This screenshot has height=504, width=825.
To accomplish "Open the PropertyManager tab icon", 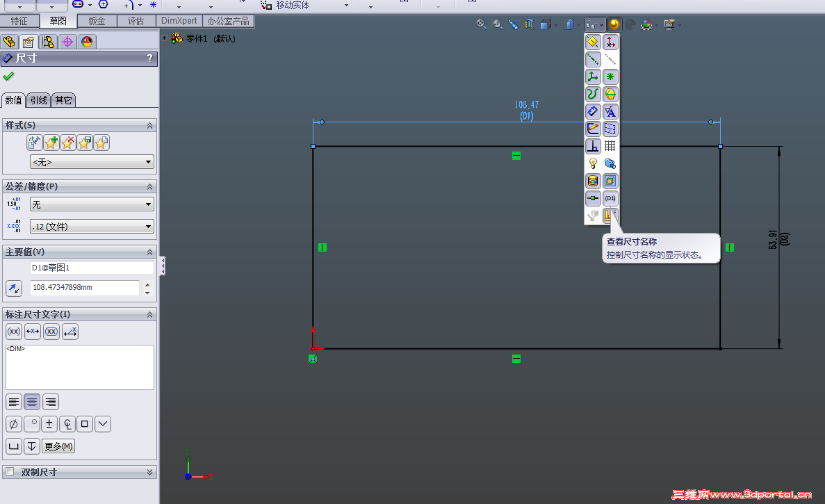I will tap(28, 42).
